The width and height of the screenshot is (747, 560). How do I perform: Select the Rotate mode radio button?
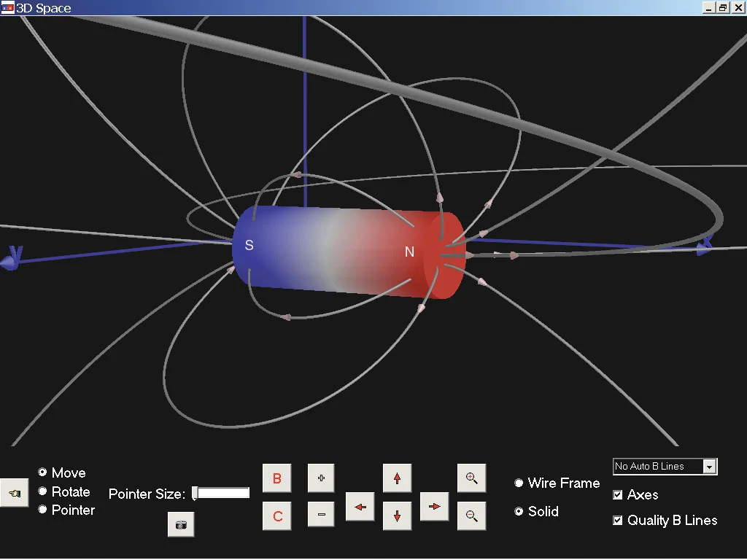point(42,491)
